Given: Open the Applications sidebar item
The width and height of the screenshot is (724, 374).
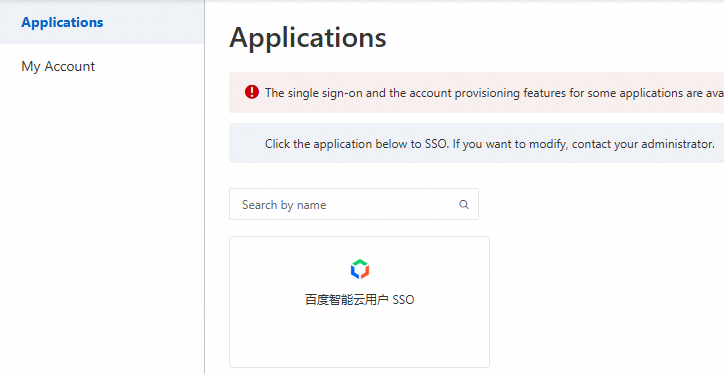Looking at the screenshot, I should (x=102, y=22).
